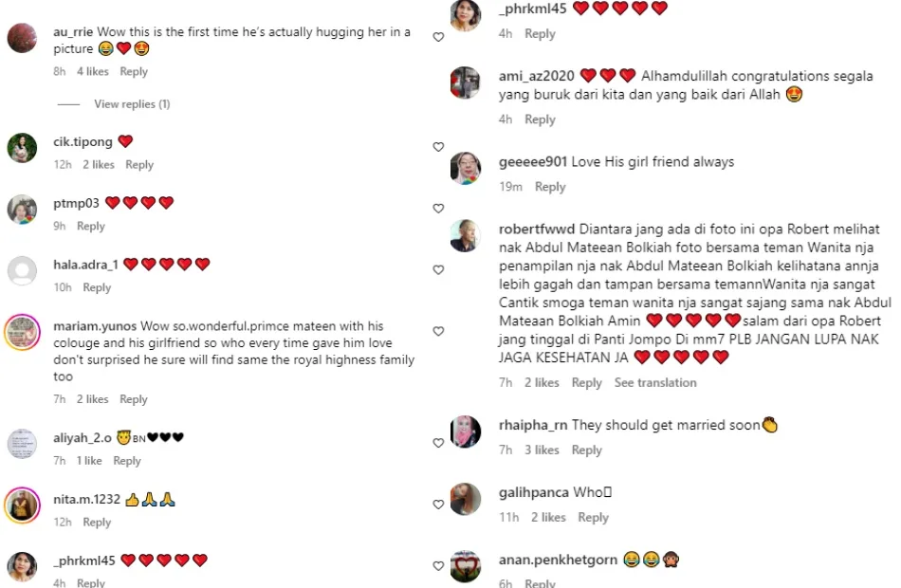Screen dimensions: 901x588
Task: Open the rhaipha_rn avatar
Action: (x=465, y=432)
